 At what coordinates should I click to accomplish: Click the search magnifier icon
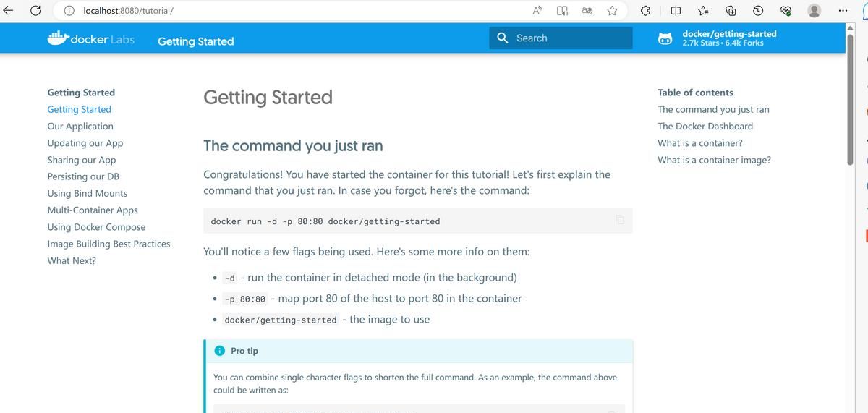tap(503, 38)
